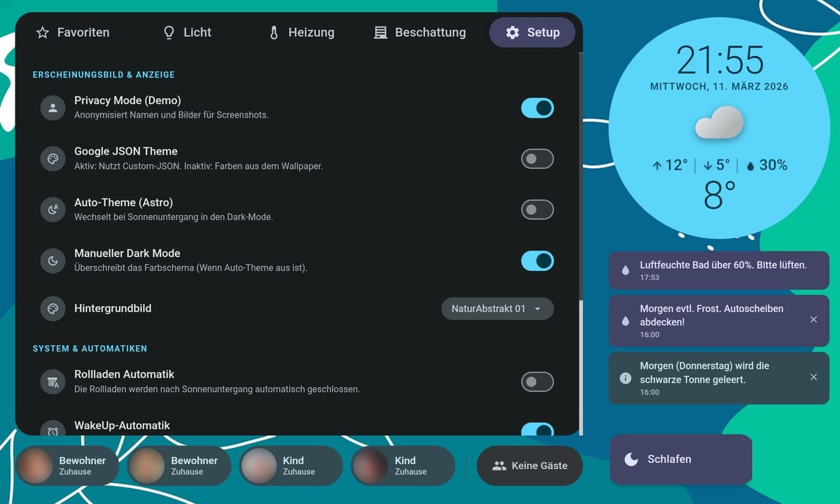Open the Favoriten tab
This screenshot has width=840, height=504.
point(73,32)
